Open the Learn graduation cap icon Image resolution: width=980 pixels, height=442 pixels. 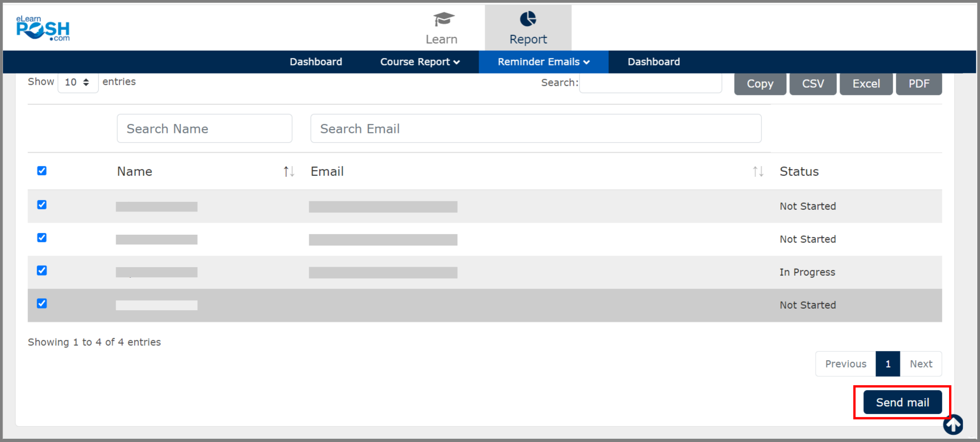(x=443, y=20)
